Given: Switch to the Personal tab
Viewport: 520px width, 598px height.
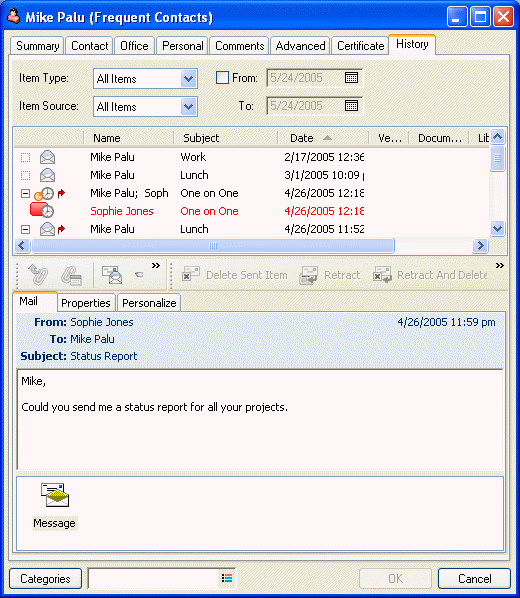Looking at the screenshot, I should coord(182,46).
